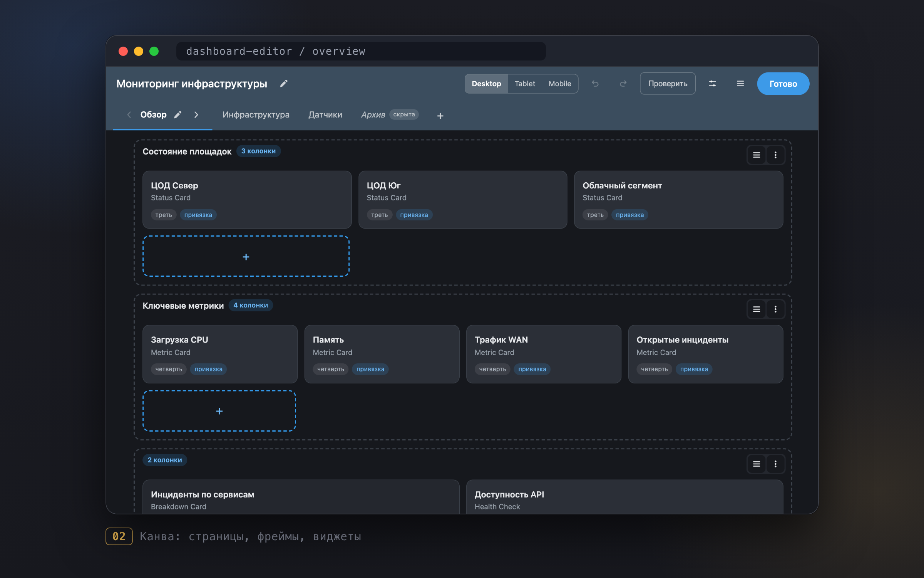This screenshot has width=924, height=578.
Task: Select the Открытые инциденты metric card
Action: click(x=706, y=354)
